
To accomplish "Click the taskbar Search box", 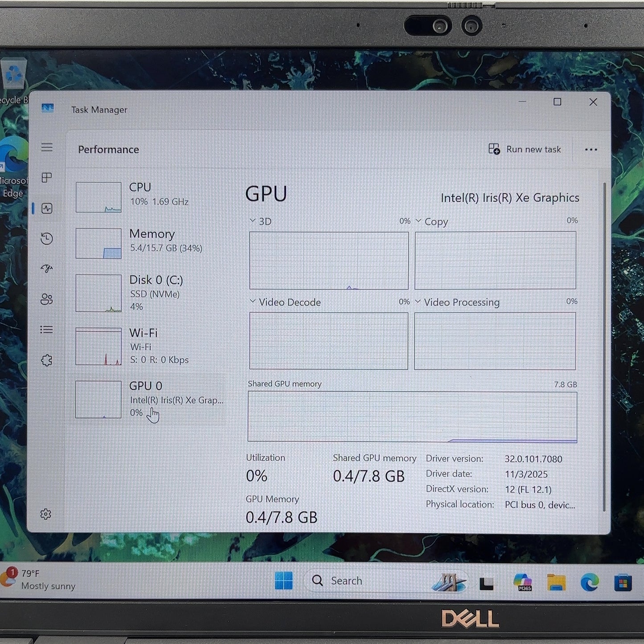I will pos(386,581).
